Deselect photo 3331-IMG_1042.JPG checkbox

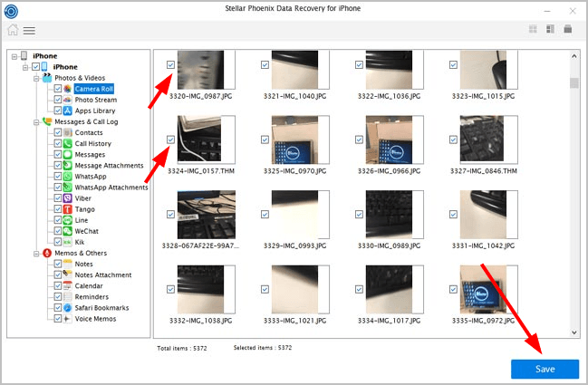[x=453, y=215]
